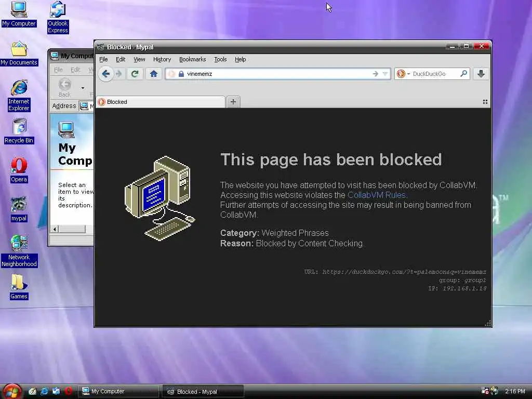The height and width of the screenshot is (399, 532).
Task: Click the Mypal title bar raccoon icon
Action: pos(100,47)
